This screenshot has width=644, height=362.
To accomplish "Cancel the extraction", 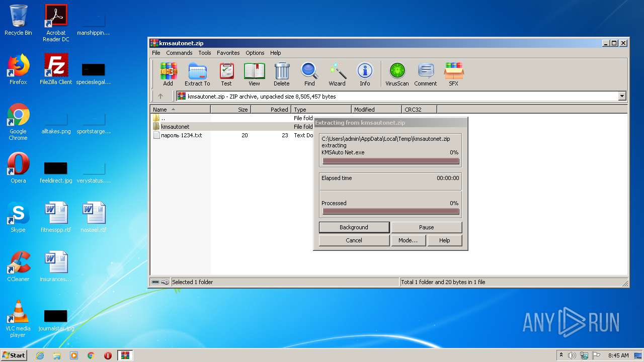I will pyautogui.click(x=354, y=240).
